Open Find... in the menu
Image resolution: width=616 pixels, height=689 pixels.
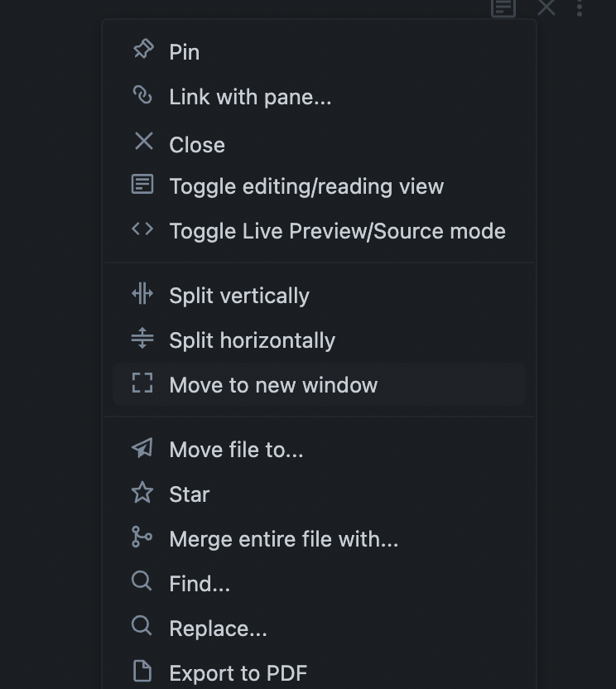coord(200,584)
